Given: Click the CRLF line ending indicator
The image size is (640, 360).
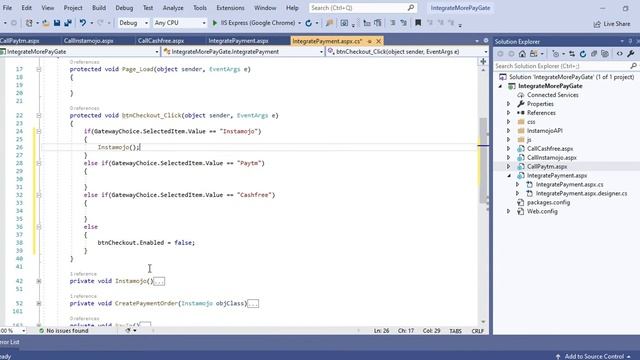Looking at the screenshot, I should [x=478, y=331].
